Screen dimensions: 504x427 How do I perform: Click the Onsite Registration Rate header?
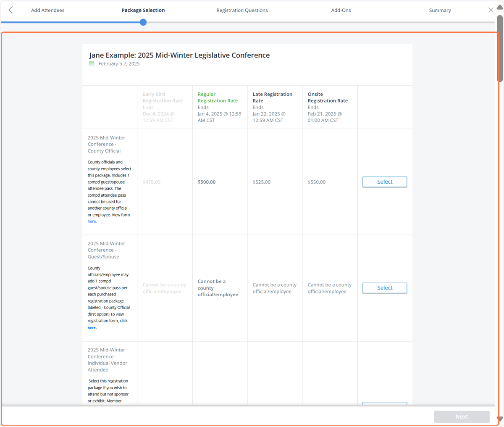(328, 98)
